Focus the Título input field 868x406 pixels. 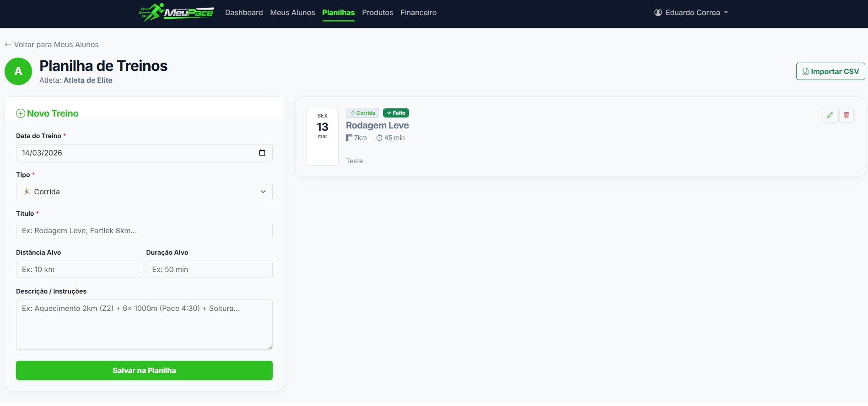click(144, 230)
